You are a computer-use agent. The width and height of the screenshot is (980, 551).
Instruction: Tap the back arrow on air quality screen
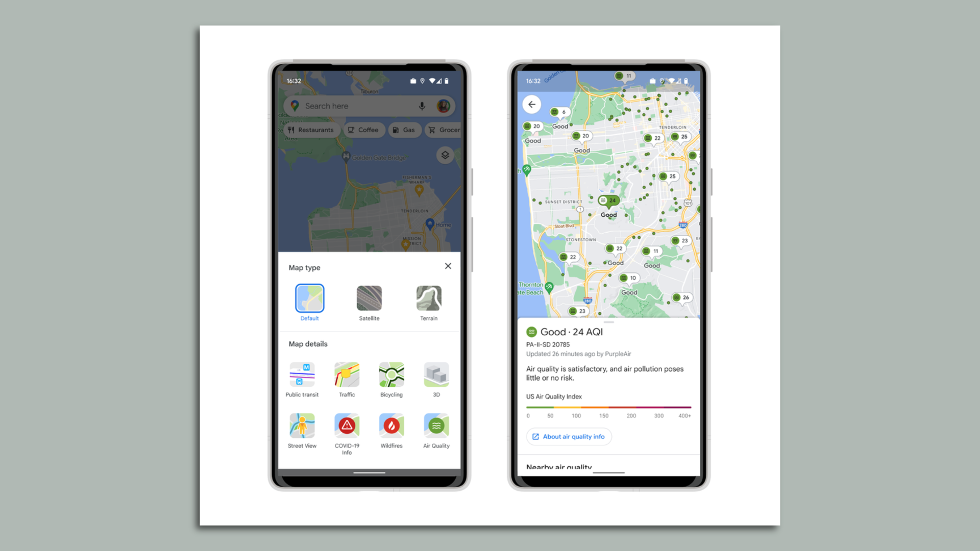click(x=532, y=104)
